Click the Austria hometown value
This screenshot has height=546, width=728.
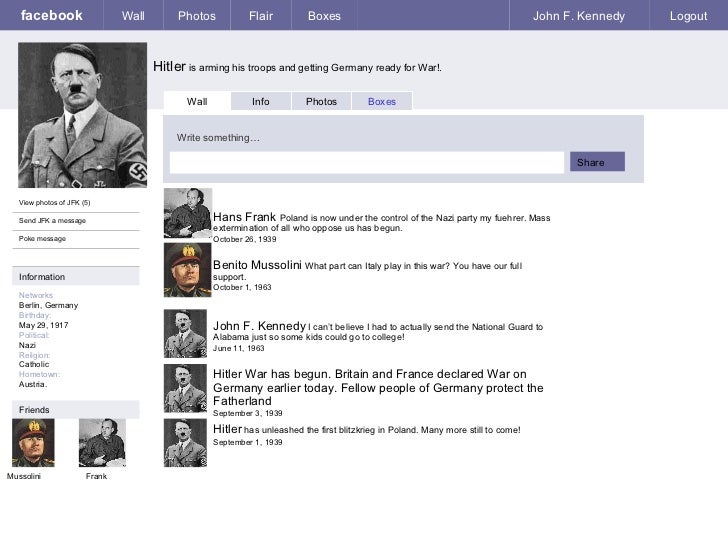pyautogui.click(x=33, y=384)
